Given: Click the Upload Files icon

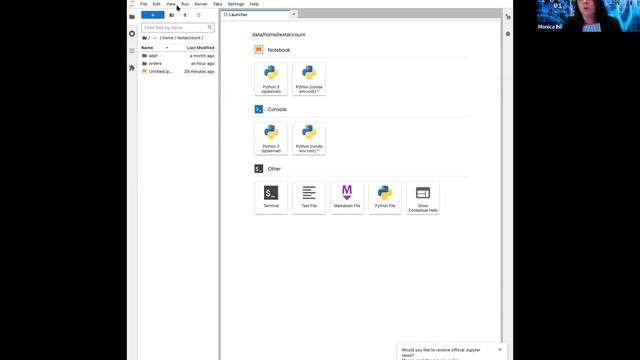Looking at the screenshot, I should pos(185,15).
